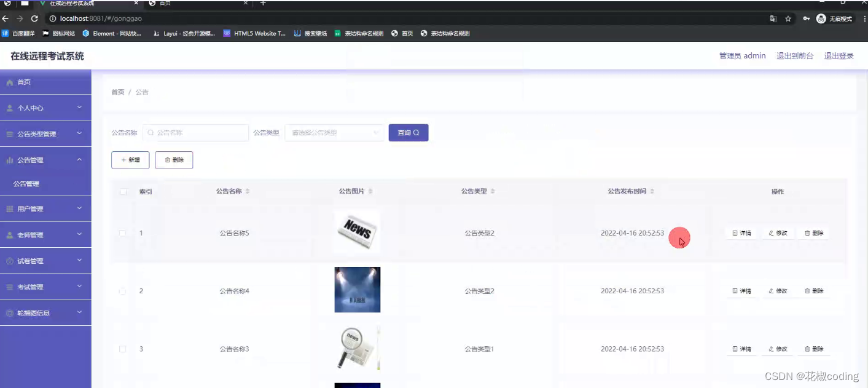This screenshot has height=388, width=868.
Task: Click the magnifier icon inside 公告名称 field
Action: 151,132
